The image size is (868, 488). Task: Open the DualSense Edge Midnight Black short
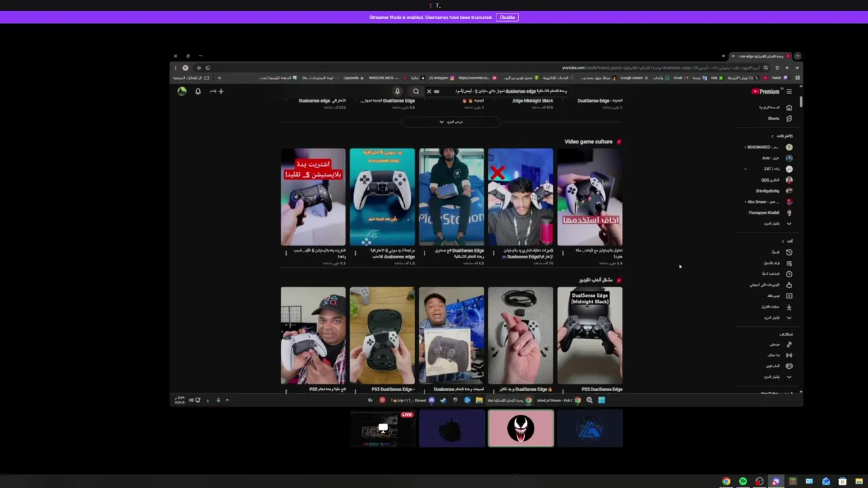590,335
